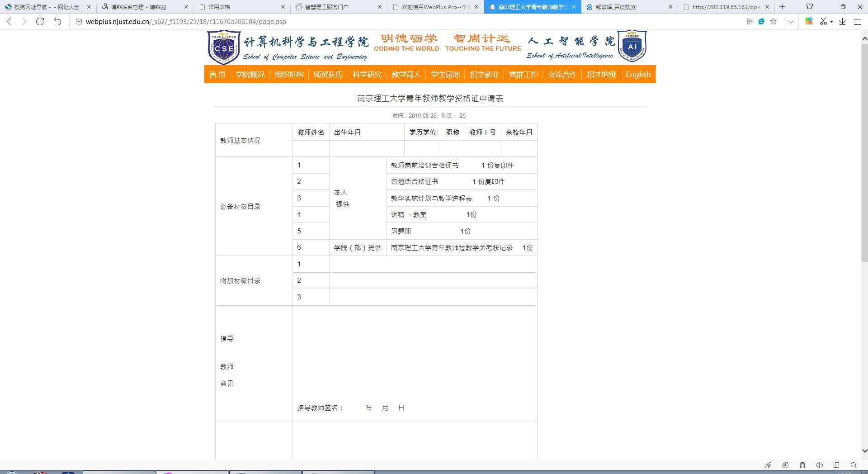Toggle the page sound speaker icon
Viewport: 868px width, 474px height.
(819, 465)
